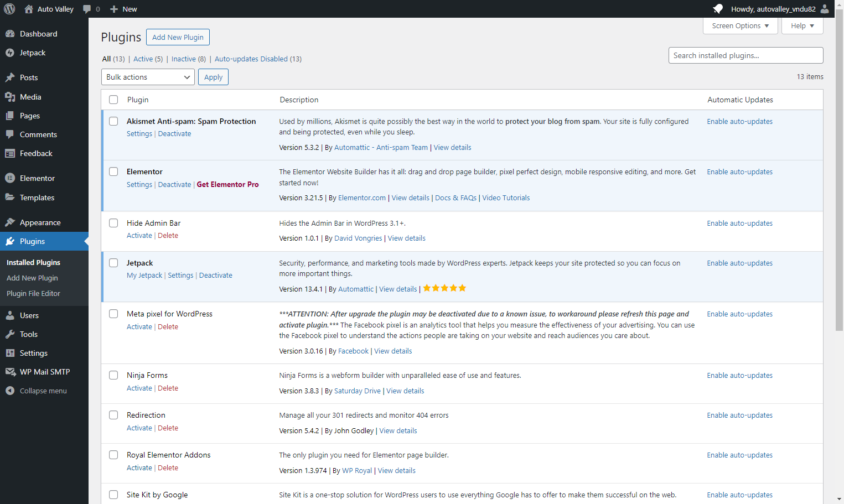Click the plus New icon in admin bar

pos(114,9)
